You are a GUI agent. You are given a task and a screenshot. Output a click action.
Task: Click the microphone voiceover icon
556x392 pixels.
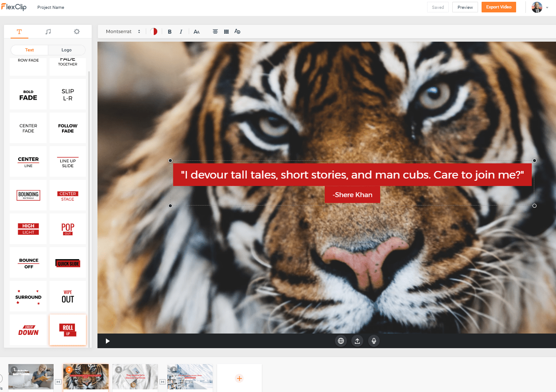(374, 341)
